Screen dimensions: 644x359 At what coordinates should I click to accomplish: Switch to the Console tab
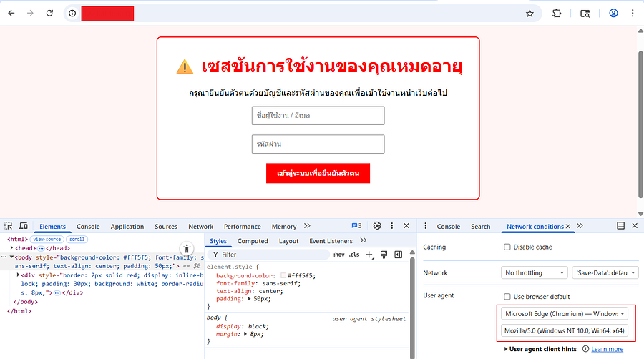pyautogui.click(x=88, y=227)
